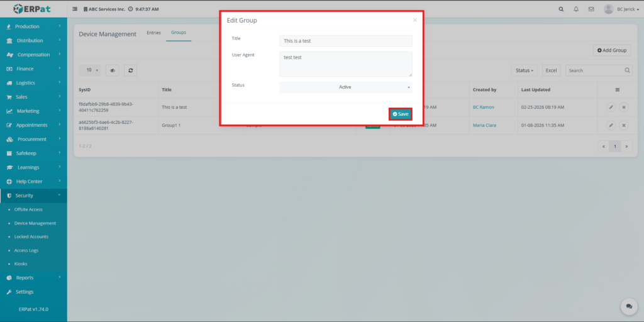Click the Add Group button

(x=611, y=50)
